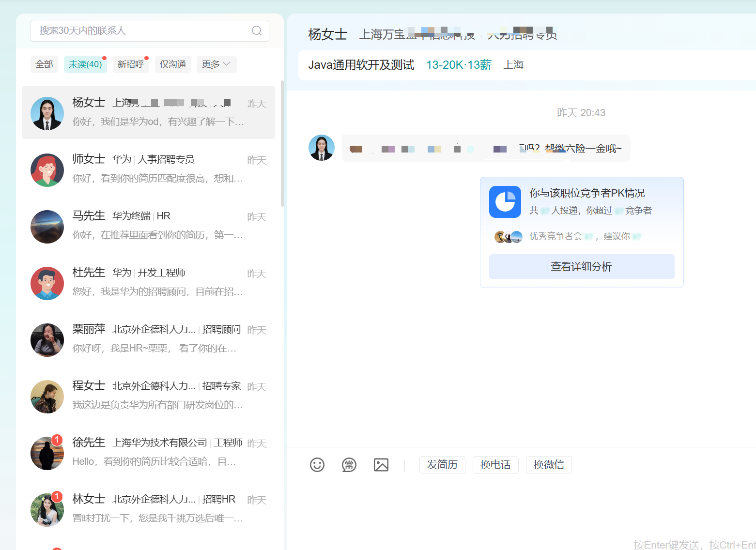Open the emoji picker smiley icon
The image size is (756, 550).
tap(317, 465)
